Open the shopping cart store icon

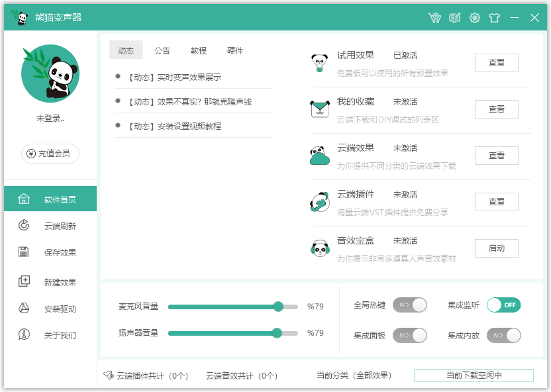coord(435,18)
